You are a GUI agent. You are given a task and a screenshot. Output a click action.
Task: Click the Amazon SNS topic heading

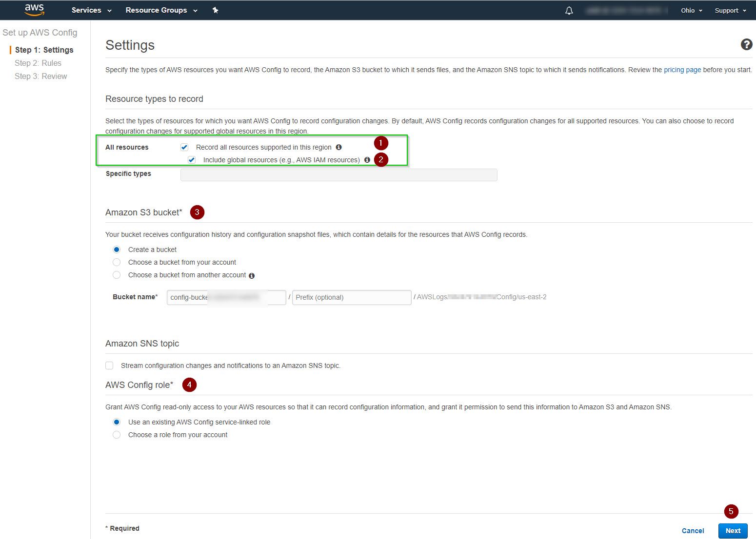[142, 344]
